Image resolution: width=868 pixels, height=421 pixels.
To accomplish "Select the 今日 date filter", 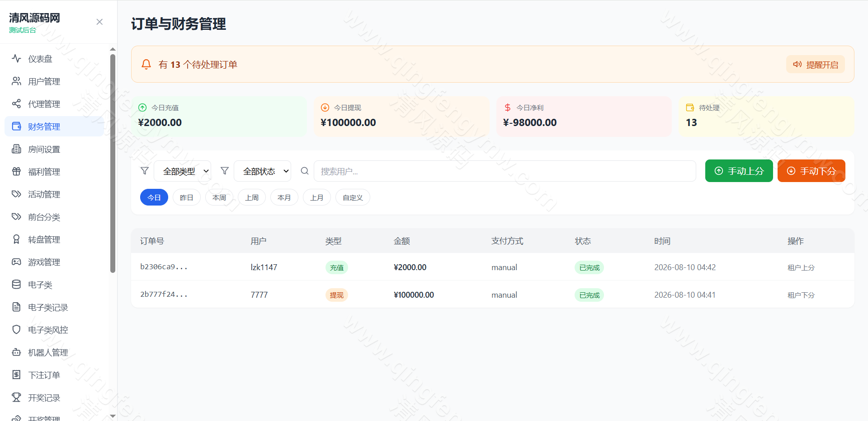I will 154,197.
